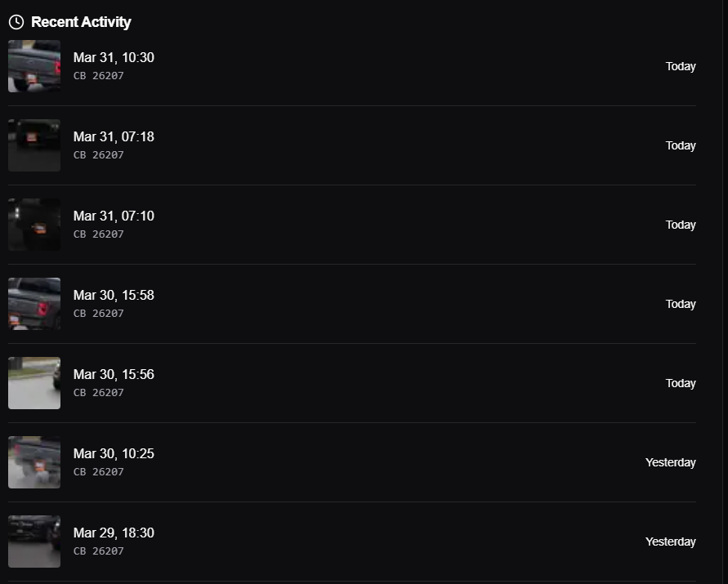Image resolution: width=728 pixels, height=584 pixels.
Task: Select the Mar 31, 07:18 entry title
Action: pyautogui.click(x=114, y=137)
